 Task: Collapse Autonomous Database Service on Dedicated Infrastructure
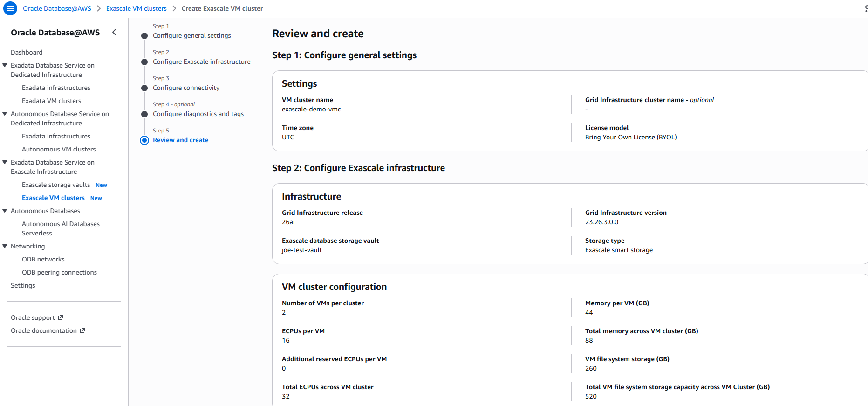(5, 114)
